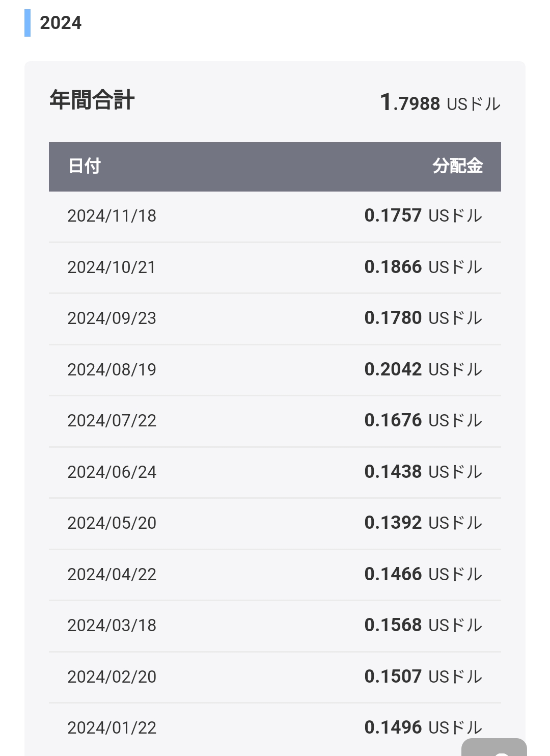Click the 0.1466 USドル distribution value

pos(423,574)
